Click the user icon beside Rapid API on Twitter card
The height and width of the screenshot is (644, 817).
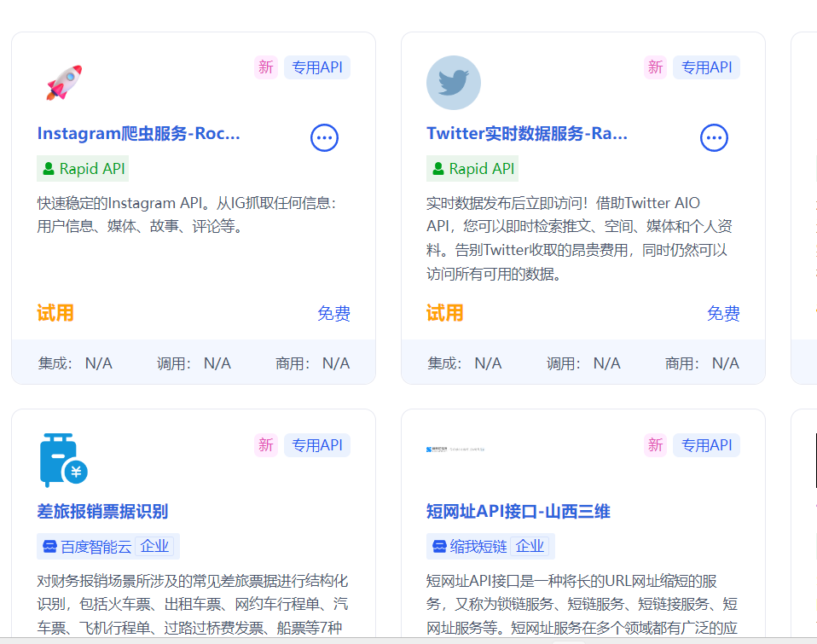(438, 168)
